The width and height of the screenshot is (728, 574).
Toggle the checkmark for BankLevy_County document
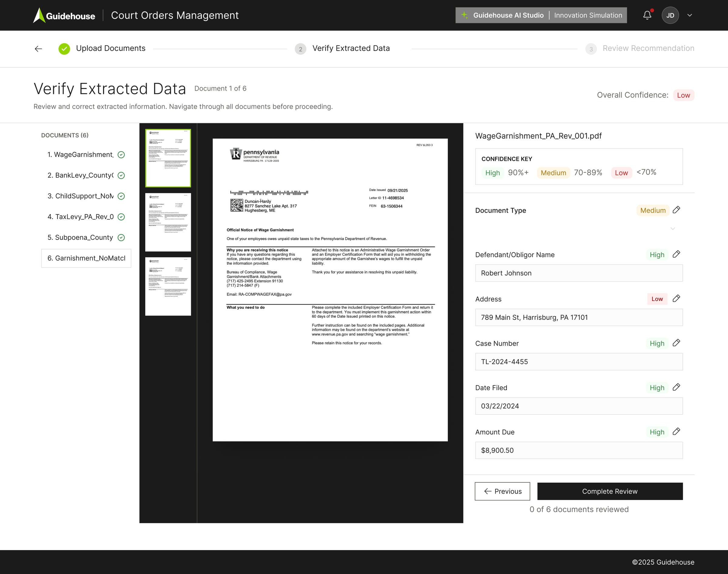coord(121,175)
